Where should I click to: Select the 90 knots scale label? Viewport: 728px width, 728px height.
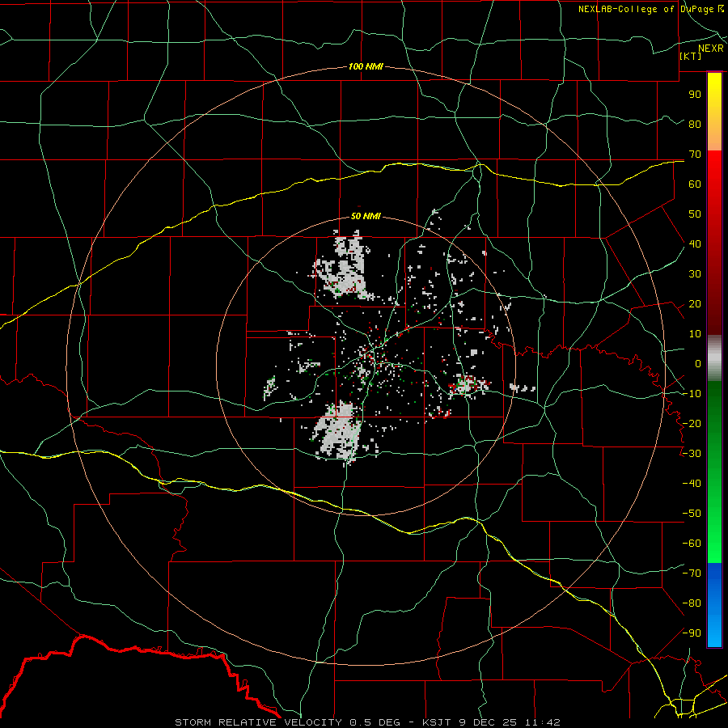click(695, 95)
